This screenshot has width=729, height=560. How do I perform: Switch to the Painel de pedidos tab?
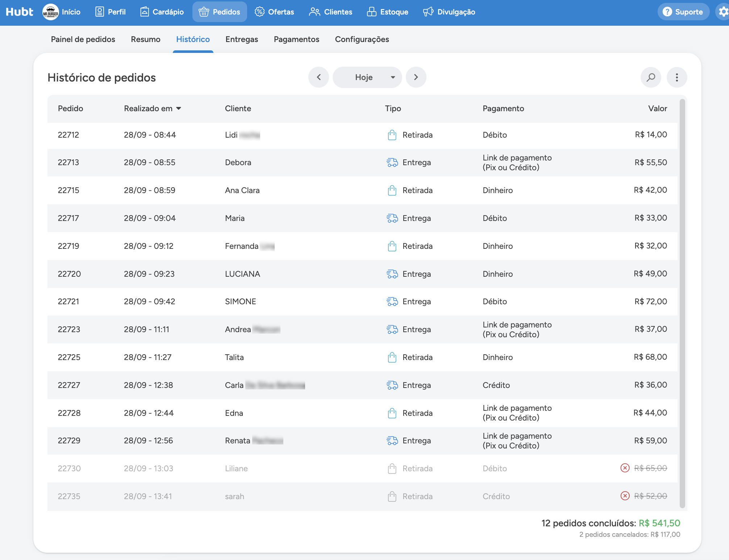click(x=83, y=39)
